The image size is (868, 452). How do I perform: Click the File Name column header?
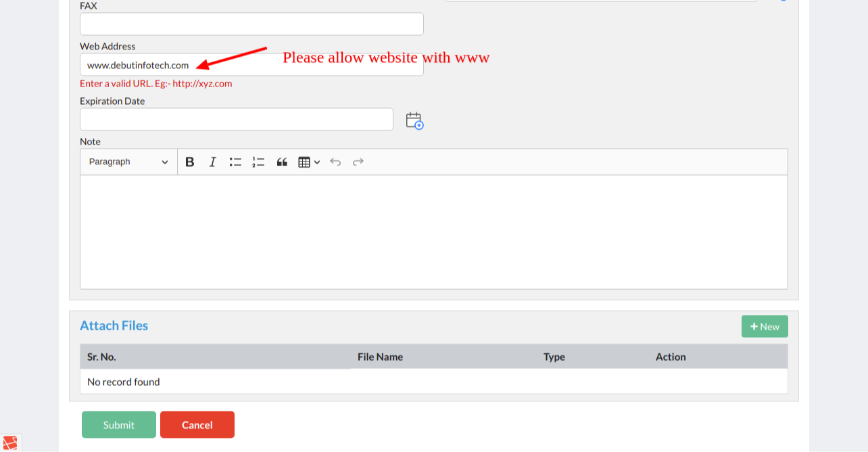pyautogui.click(x=380, y=357)
